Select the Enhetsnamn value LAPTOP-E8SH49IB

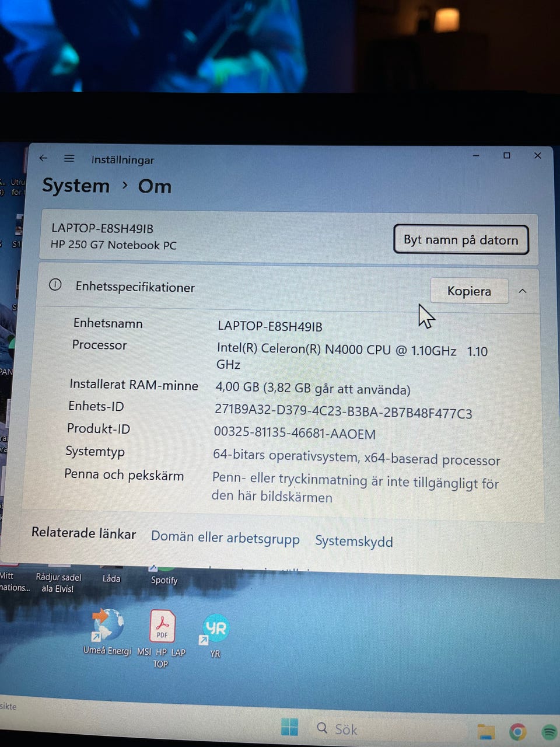[x=269, y=326]
